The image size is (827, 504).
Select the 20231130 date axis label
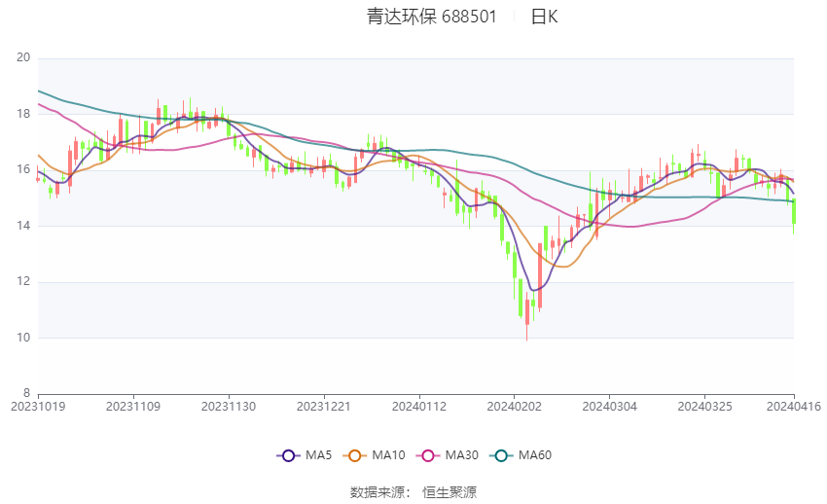[229, 407]
